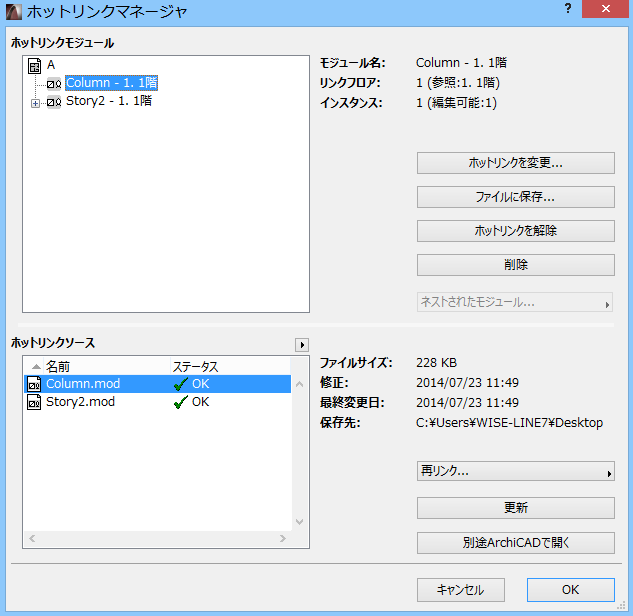Click the green OK checkmark for Column.mod

point(180,384)
